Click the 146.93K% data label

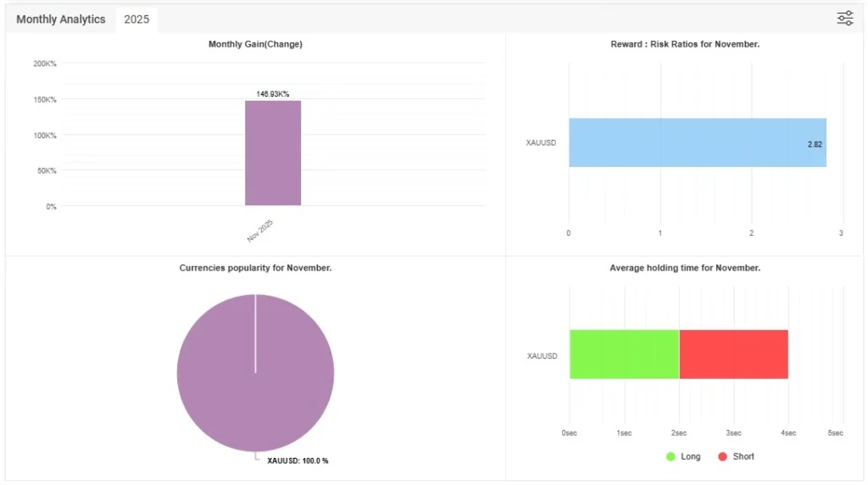click(273, 94)
